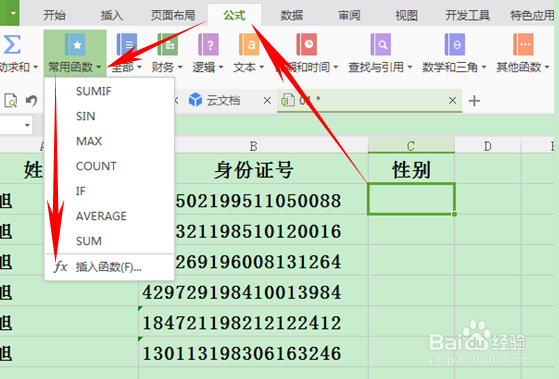Click the 身份证号 header cell
This screenshot has width=559, height=379.
253,169
